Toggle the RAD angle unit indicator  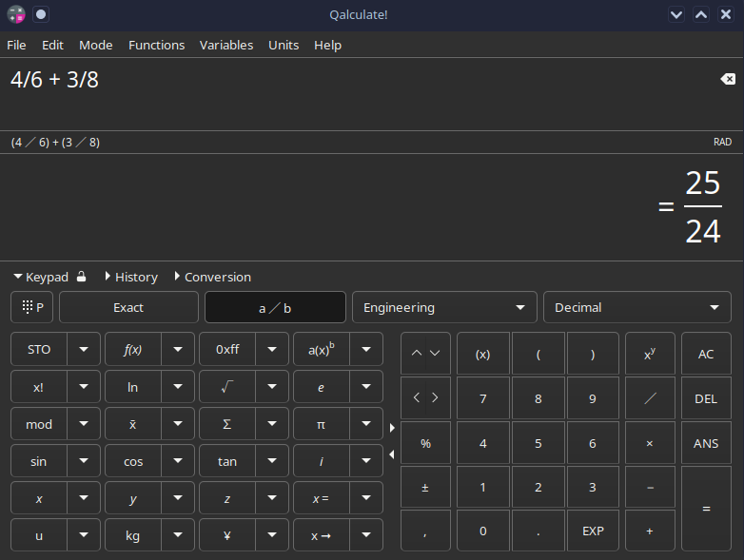point(722,143)
